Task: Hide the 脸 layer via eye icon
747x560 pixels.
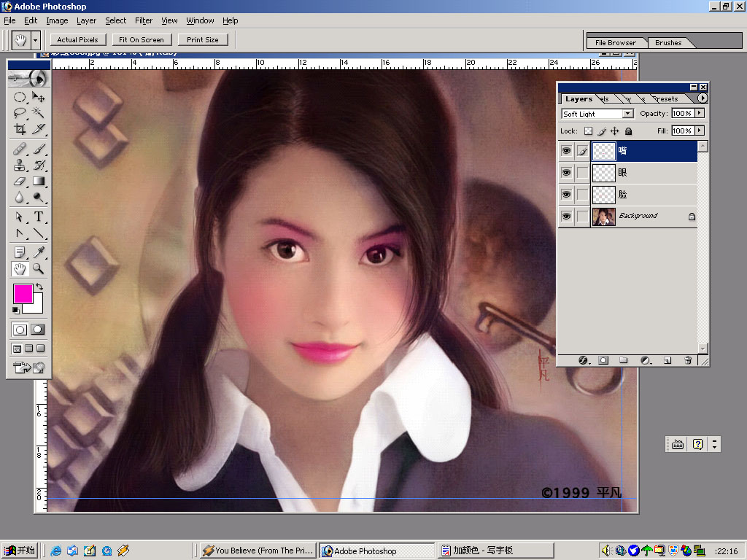Action: pos(566,194)
